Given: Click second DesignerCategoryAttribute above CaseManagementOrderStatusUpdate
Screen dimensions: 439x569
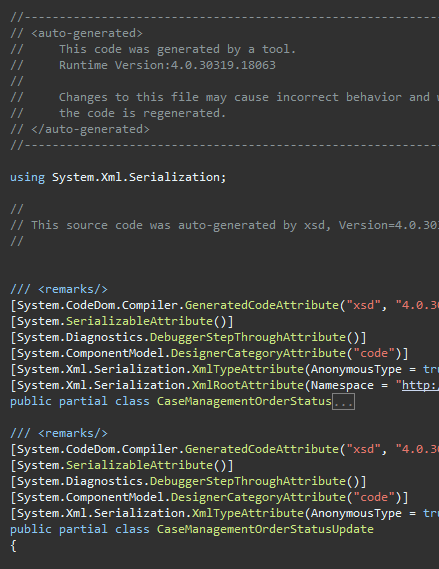Looking at the screenshot, I should click(258, 498).
